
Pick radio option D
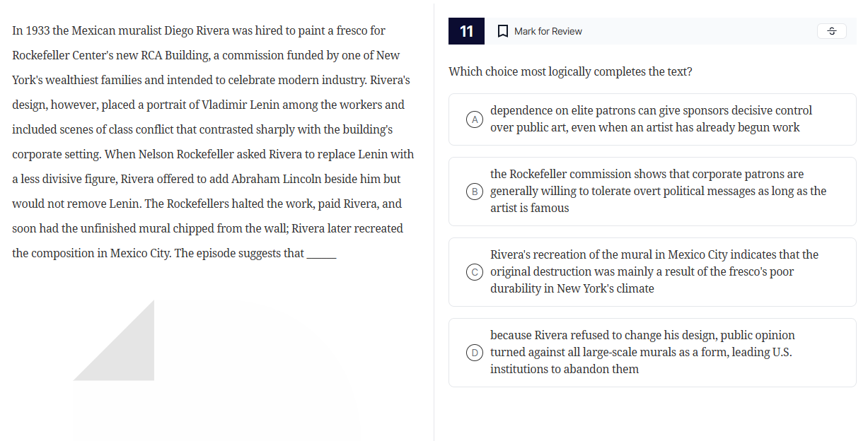(x=476, y=353)
